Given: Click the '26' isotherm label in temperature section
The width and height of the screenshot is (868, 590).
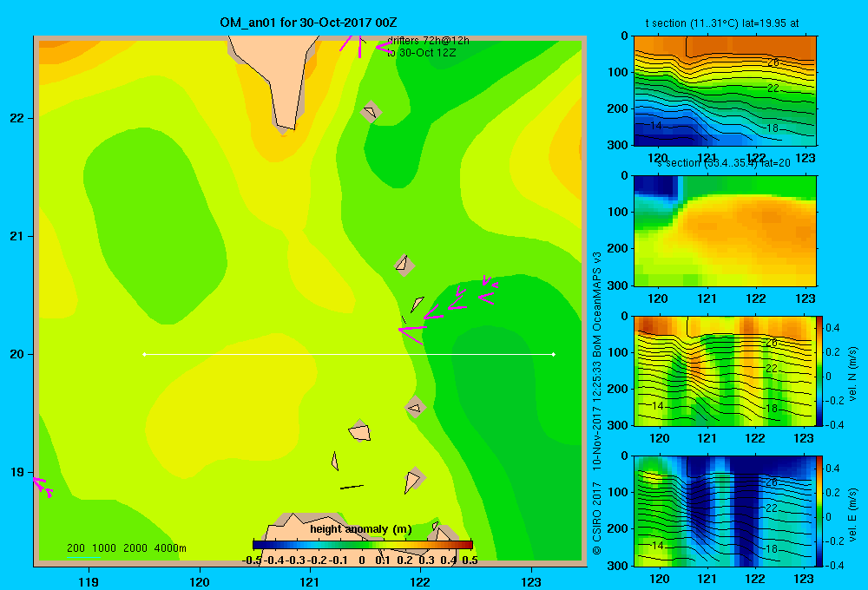Looking at the screenshot, I should [x=773, y=62].
